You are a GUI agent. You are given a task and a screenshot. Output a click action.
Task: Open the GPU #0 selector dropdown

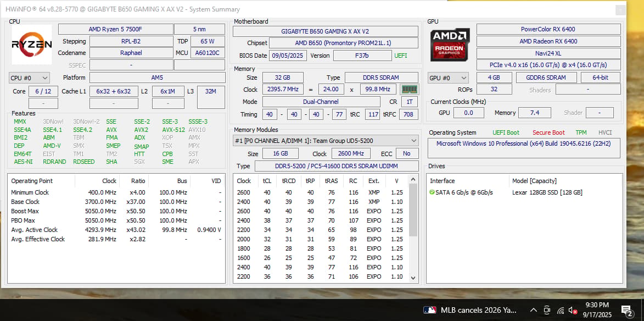[x=448, y=78]
